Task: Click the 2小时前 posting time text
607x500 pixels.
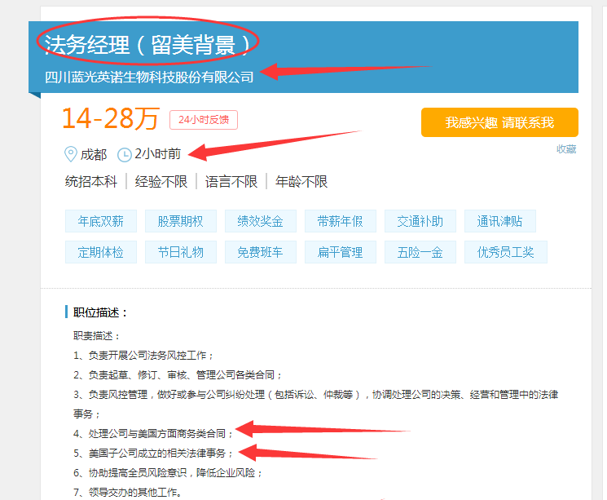Action: click(x=158, y=154)
